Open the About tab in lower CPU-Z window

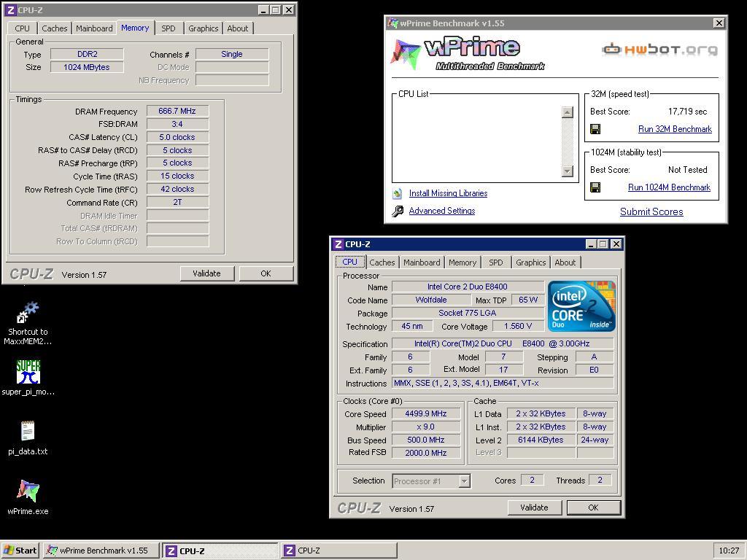(565, 262)
